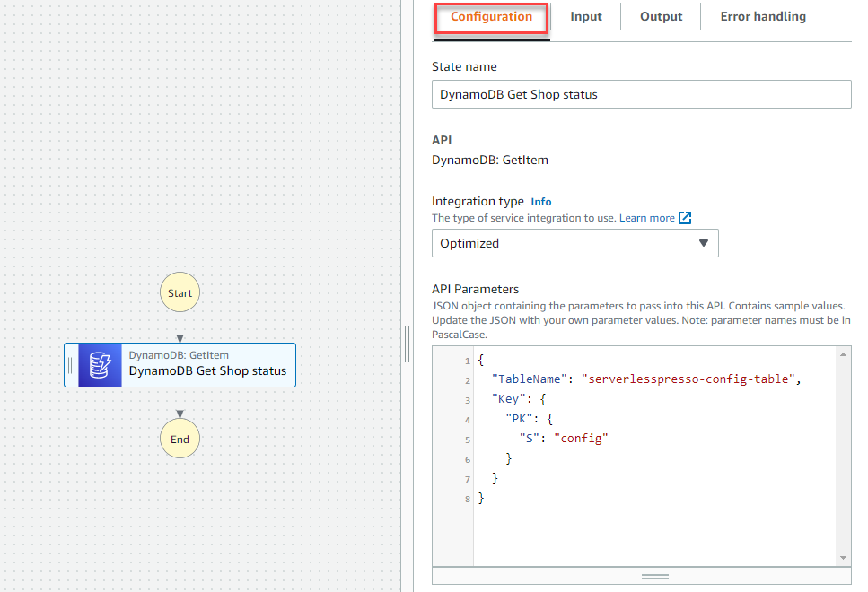Click the "DynamoDB: GetItem" API text
This screenshot has height=592, width=868.
[490, 161]
